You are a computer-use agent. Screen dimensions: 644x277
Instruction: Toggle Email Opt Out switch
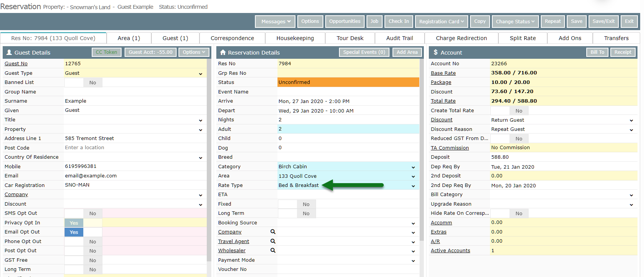tap(83, 232)
